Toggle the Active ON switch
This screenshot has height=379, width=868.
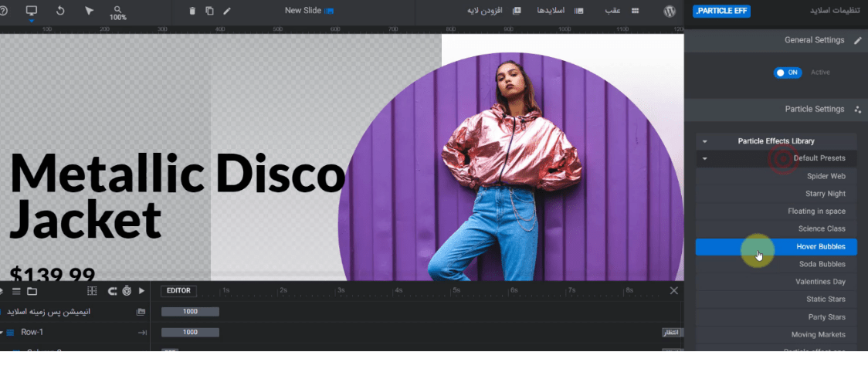tap(788, 73)
